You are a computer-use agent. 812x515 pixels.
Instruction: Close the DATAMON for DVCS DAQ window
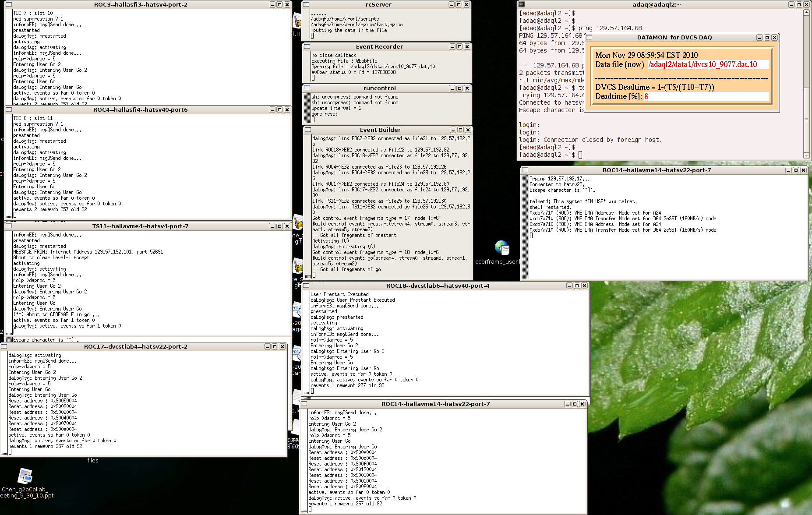point(774,37)
